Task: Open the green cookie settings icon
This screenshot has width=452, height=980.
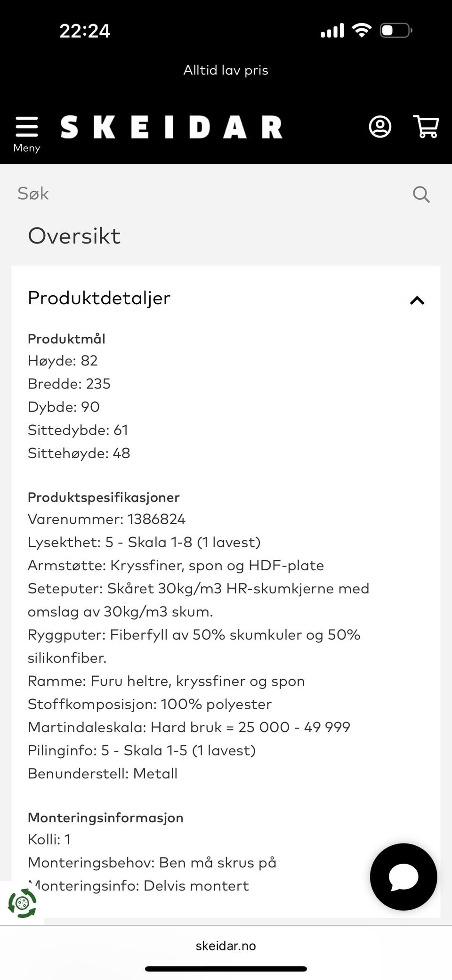Action: [x=22, y=903]
